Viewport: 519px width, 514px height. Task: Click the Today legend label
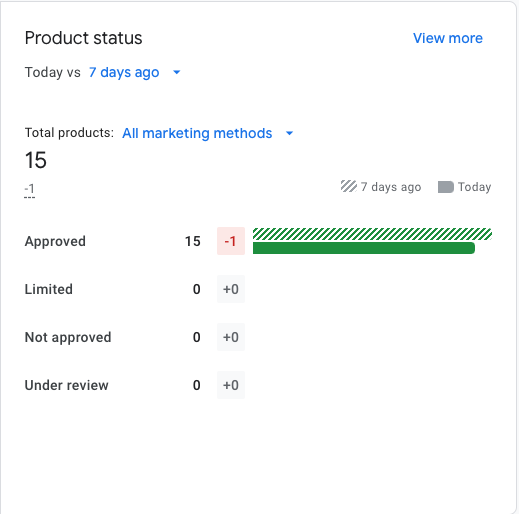tap(474, 187)
